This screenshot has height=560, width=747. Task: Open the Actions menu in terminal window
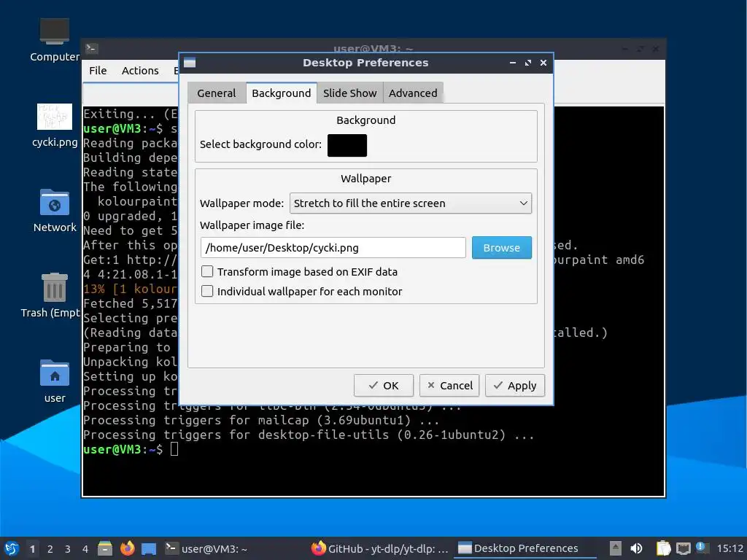point(140,71)
